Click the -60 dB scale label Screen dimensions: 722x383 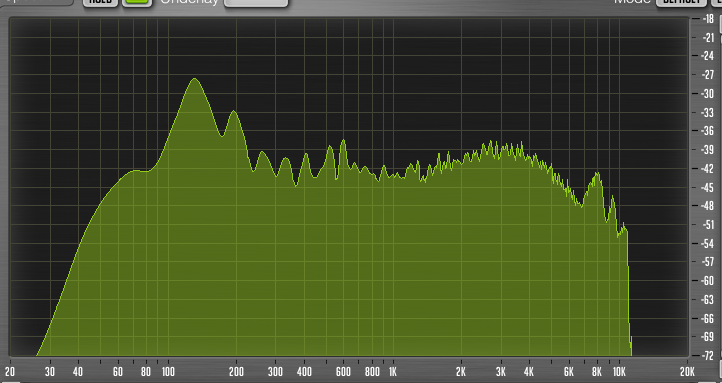click(x=708, y=281)
